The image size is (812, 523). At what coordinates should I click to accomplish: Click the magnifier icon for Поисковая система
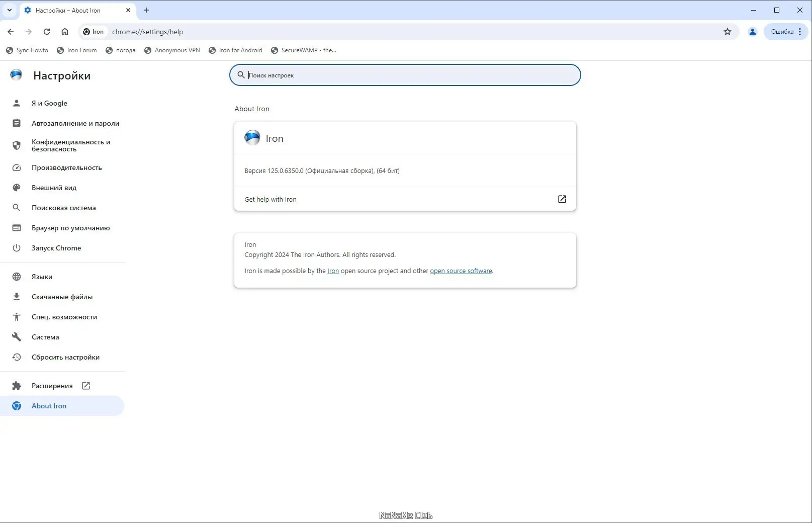click(17, 208)
